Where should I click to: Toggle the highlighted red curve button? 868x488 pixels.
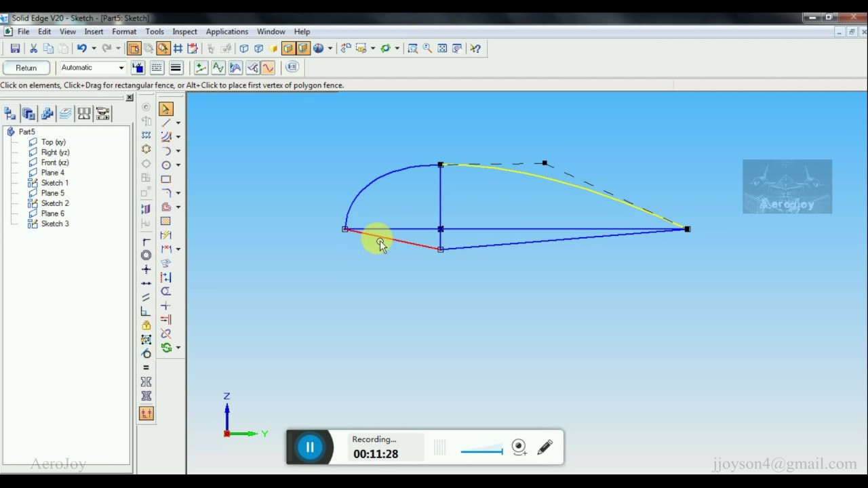pyautogui.click(x=268, y=68)
